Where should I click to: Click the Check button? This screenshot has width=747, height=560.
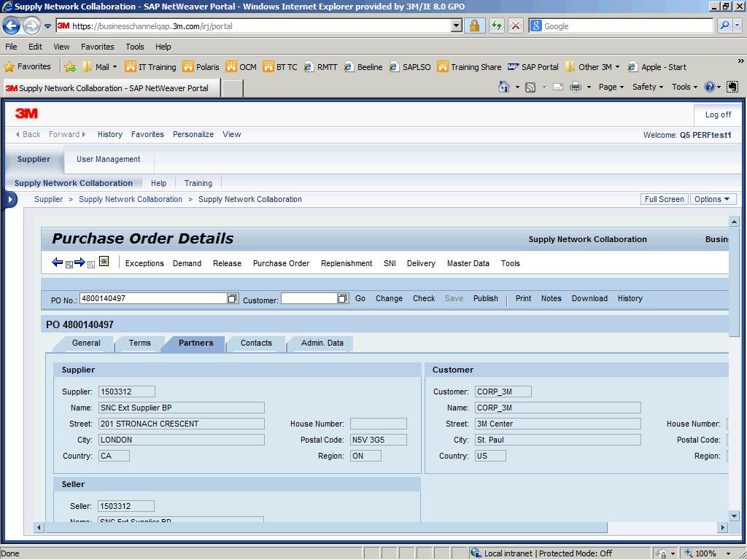point(424,298)
